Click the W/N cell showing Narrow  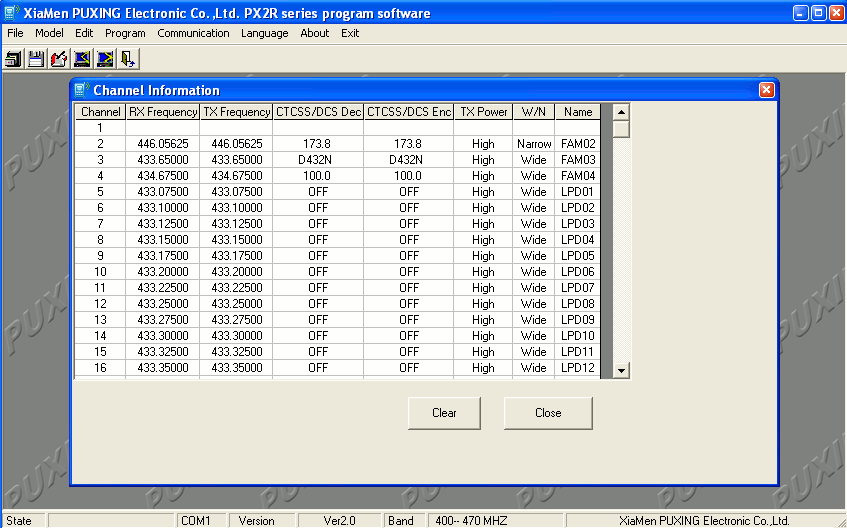(534, 144)
